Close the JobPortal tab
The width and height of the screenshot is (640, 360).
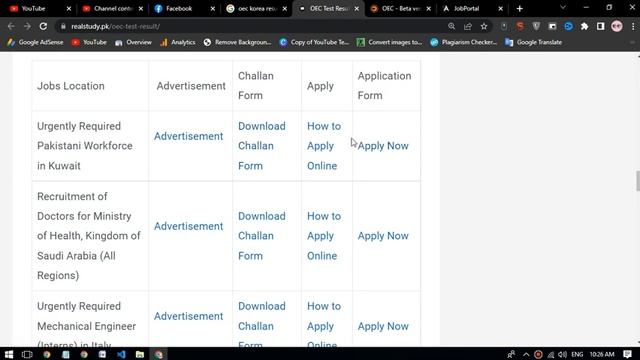click(x=500, y=9)
